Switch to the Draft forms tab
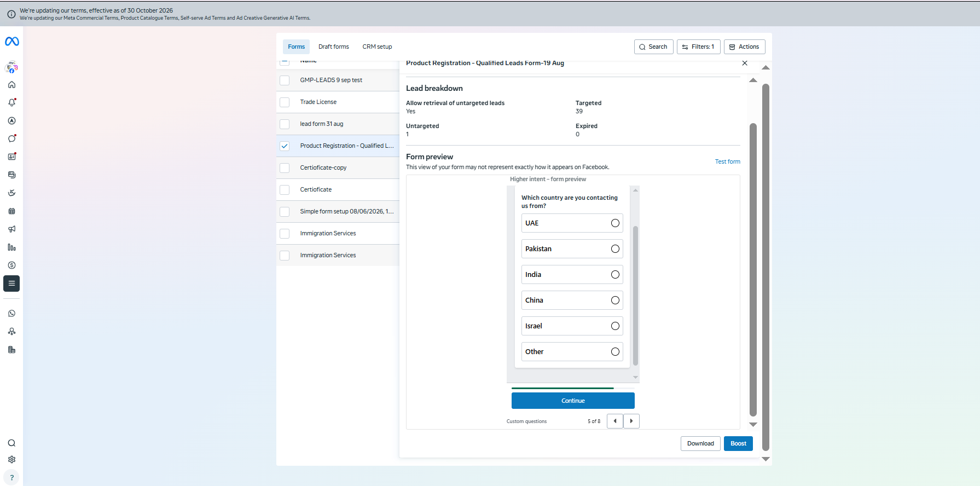The width and height of the screenshot is (980, 486). coord(334,47)
